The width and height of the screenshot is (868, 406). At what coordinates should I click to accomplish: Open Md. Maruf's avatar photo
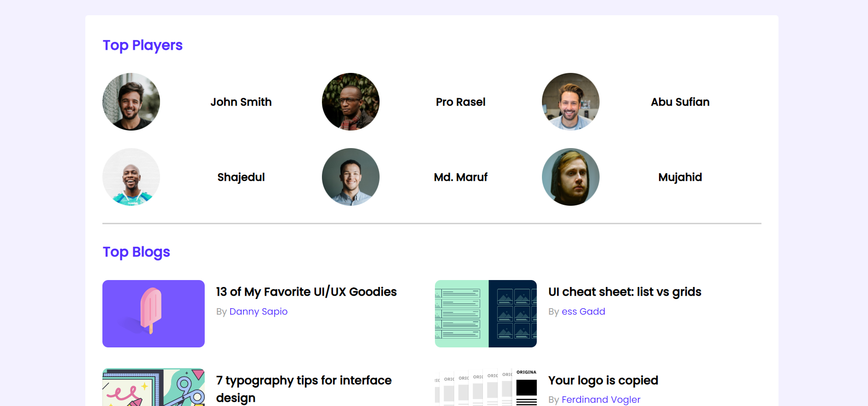tap(351, 177)
